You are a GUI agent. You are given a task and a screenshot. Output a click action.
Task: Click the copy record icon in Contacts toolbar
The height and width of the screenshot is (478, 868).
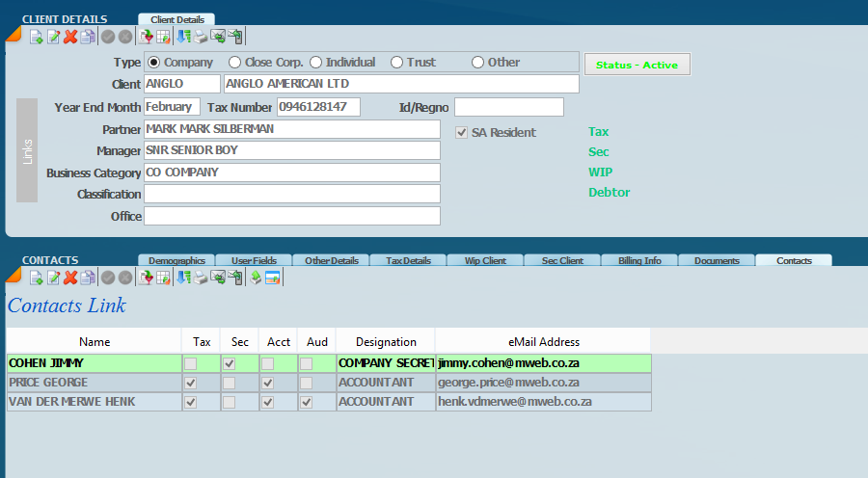pyautogui.click(x=88, y=278)
